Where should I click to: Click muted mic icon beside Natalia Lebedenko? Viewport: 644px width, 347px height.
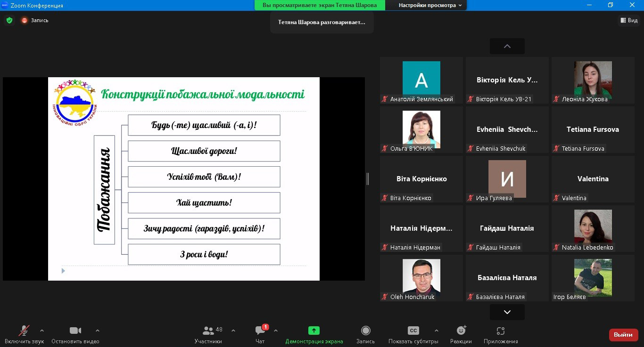556,247
